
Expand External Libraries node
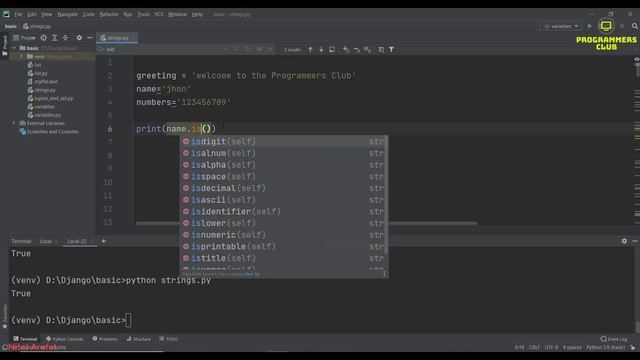pyautogui.click(x=13, y=123)
